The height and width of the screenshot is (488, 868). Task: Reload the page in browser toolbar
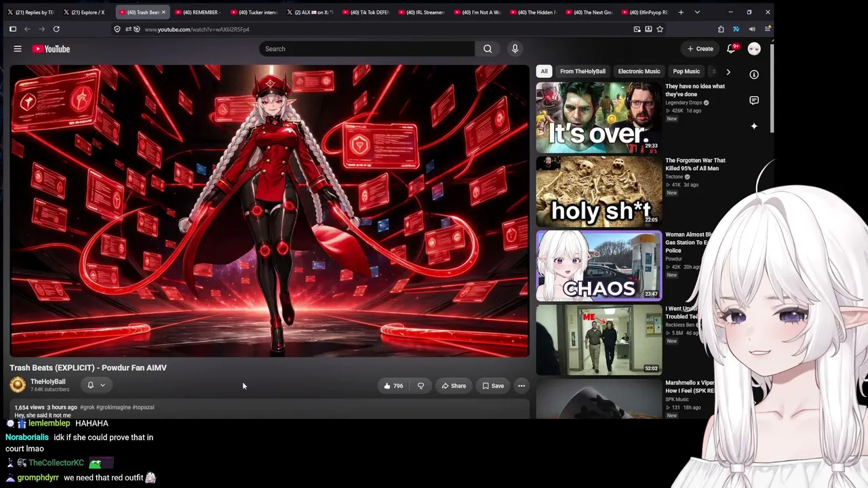56,29
